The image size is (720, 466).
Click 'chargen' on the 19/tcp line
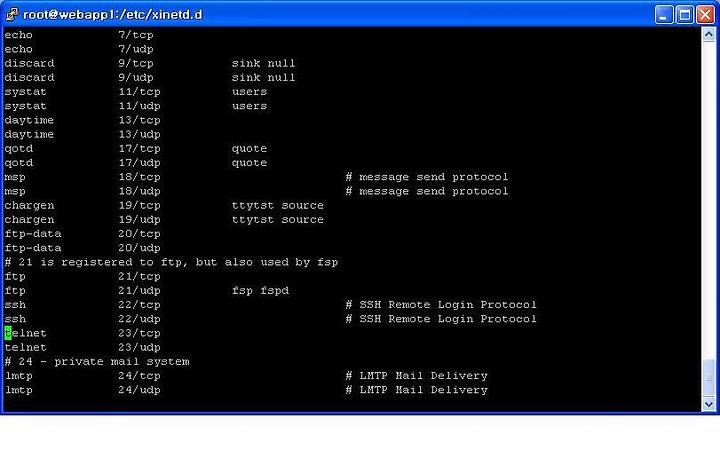(x=29, y=206)
